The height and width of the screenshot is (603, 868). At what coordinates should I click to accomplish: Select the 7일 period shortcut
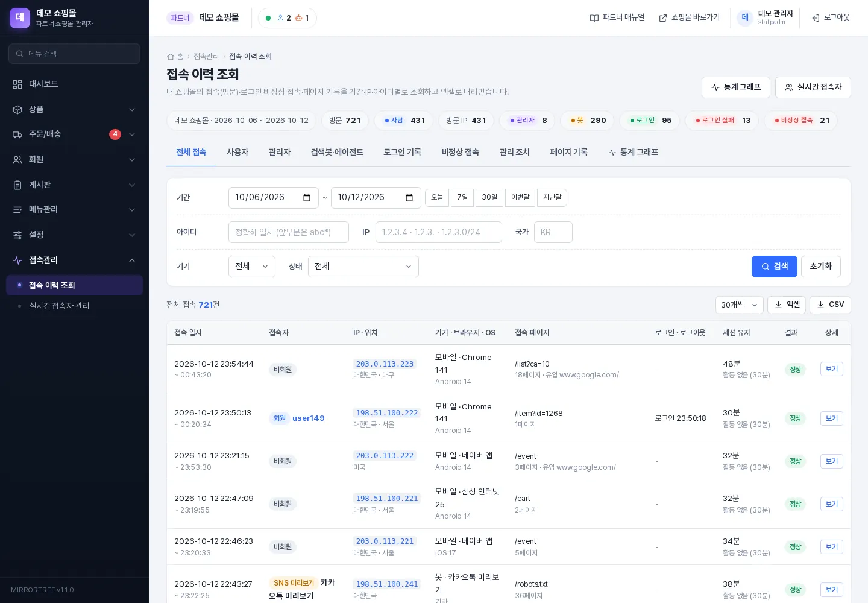pyautogui.click(x=462, y=198)
